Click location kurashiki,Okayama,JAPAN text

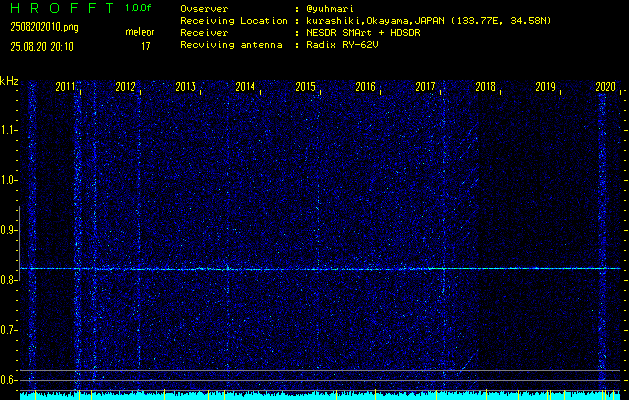point(376,21)
